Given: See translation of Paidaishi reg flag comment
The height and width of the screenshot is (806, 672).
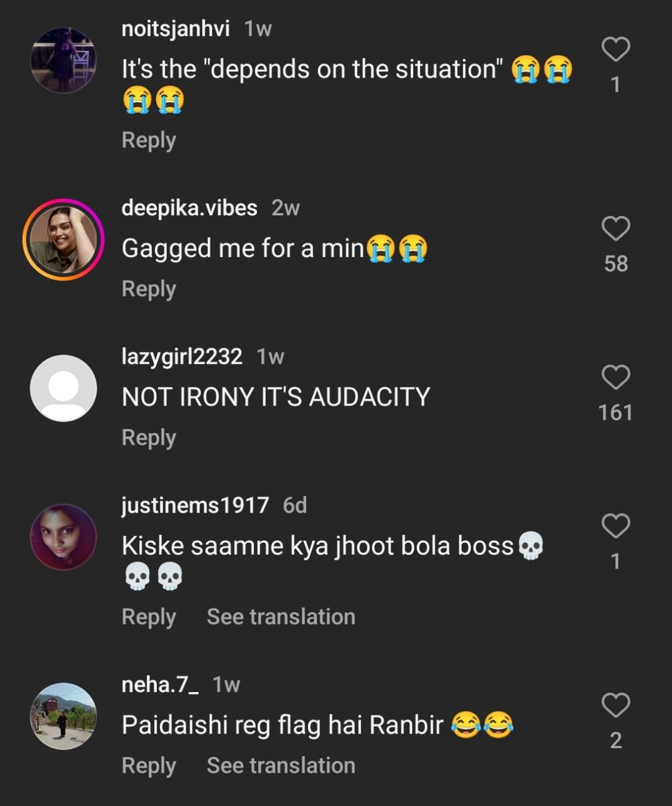Looking at the screenshot, I should [281, 765].
